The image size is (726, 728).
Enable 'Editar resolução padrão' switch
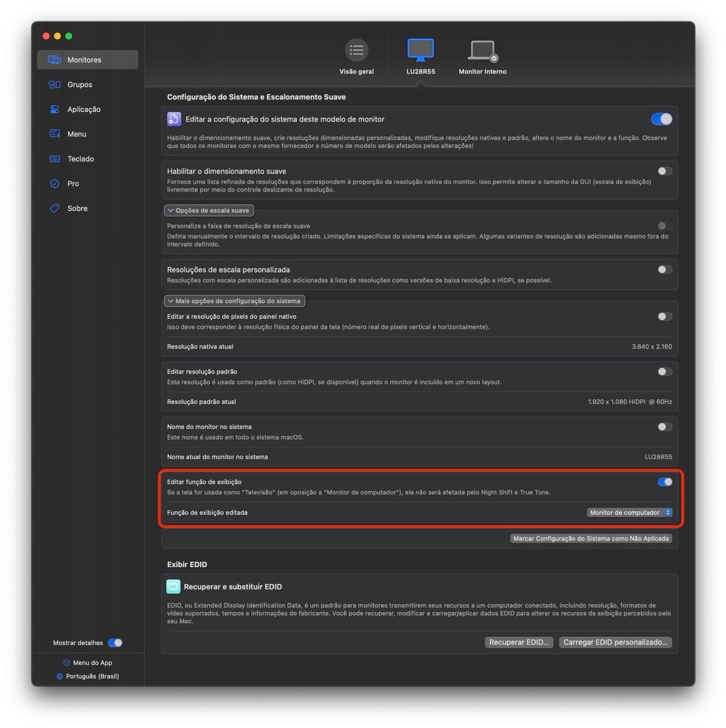point(665,371)
